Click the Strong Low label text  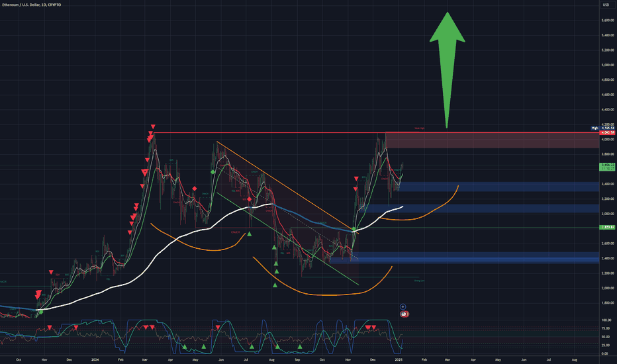(x=419, y=281)
